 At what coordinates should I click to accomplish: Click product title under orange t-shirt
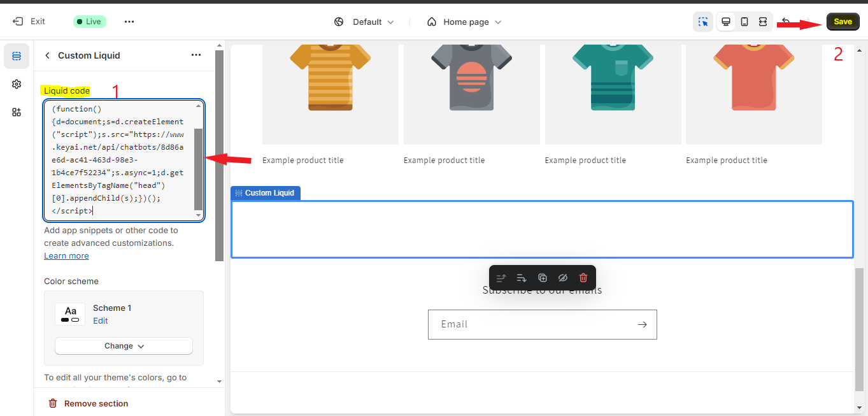302,161
